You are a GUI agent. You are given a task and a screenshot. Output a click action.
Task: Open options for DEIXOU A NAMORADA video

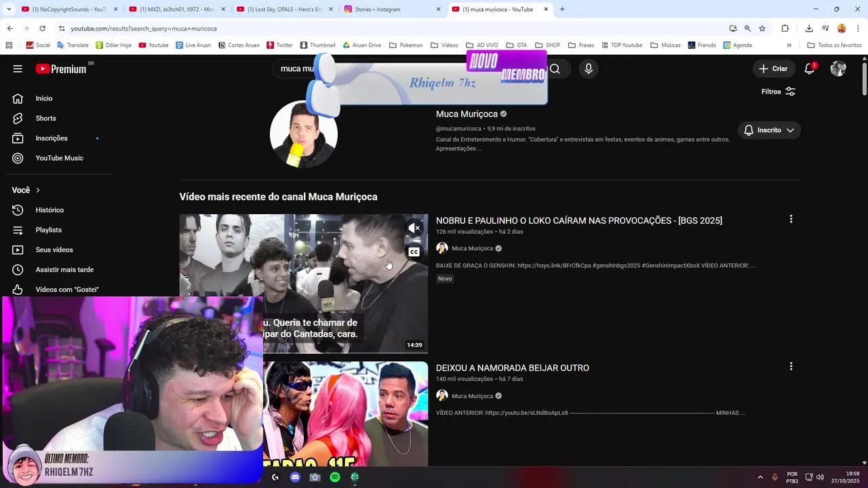pyautogui.click(x=791, y=366)
